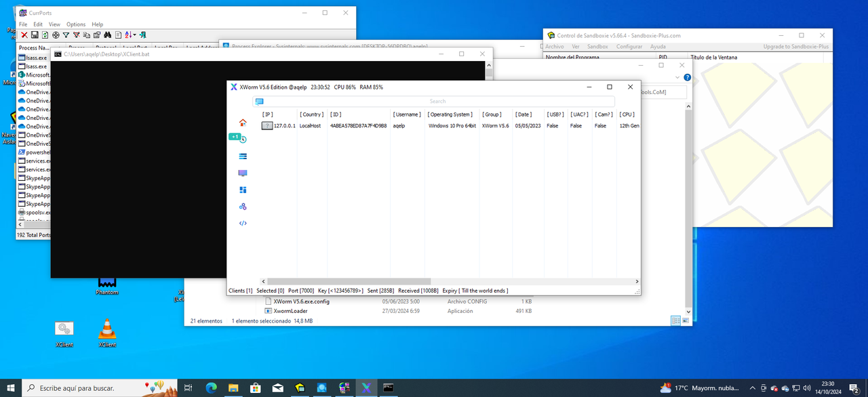Click the taskbar clock showing 23:30
The width and height of the screenshot is (868, 397).
pos(828,388)
